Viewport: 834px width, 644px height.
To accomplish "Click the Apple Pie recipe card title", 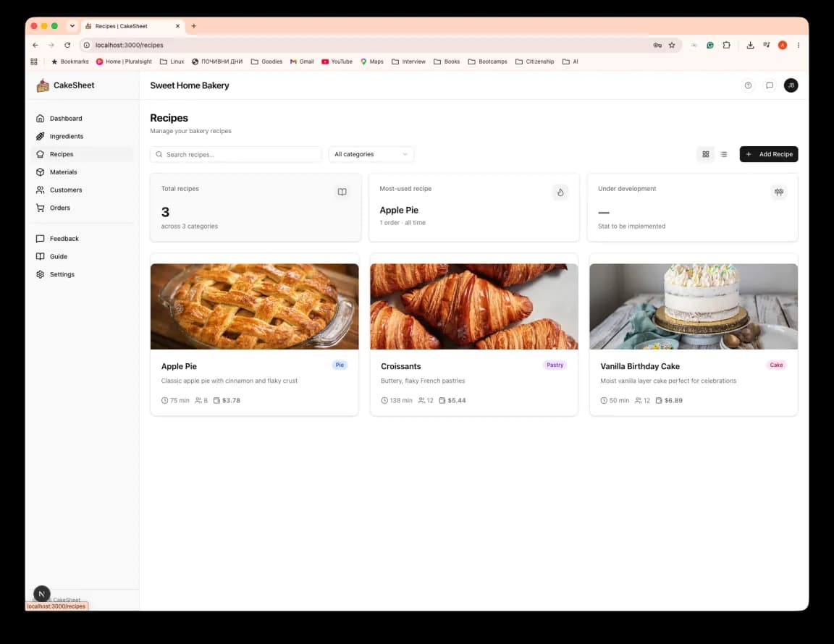I will tap(179, 366).
